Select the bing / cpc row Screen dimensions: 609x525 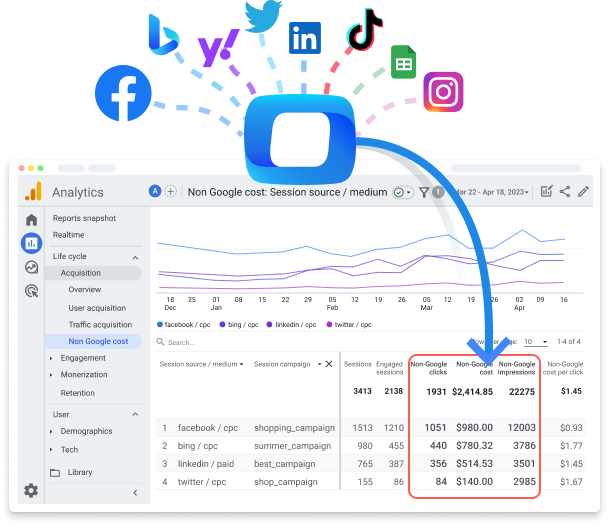[371, 446]
